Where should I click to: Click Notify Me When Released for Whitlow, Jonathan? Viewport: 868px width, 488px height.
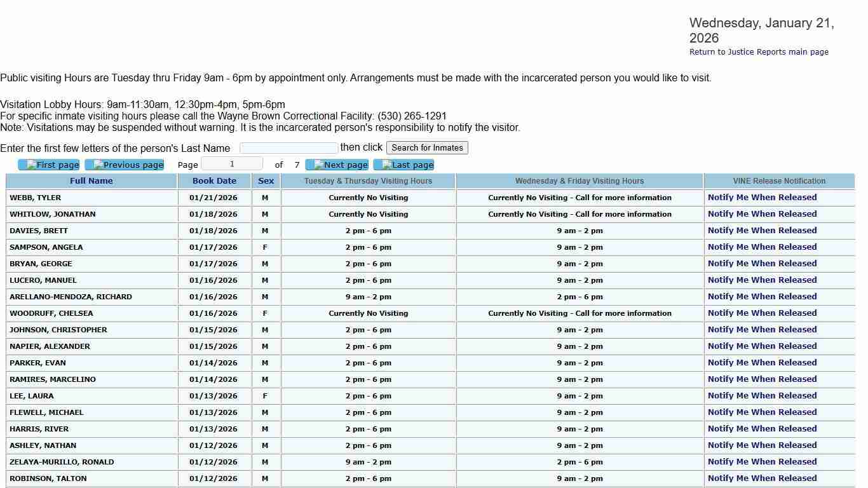coord(762,214)
